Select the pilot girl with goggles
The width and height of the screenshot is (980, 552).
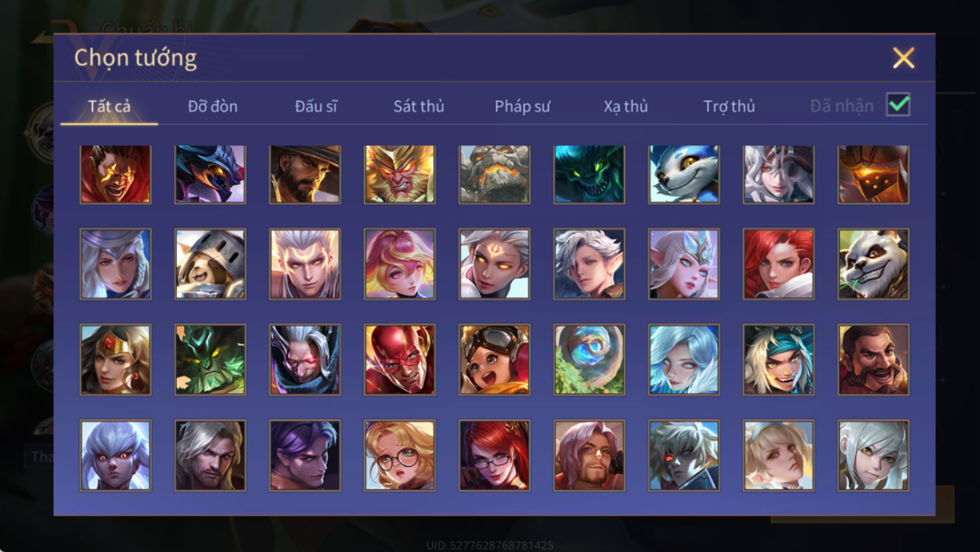click(x=494, y=360)
